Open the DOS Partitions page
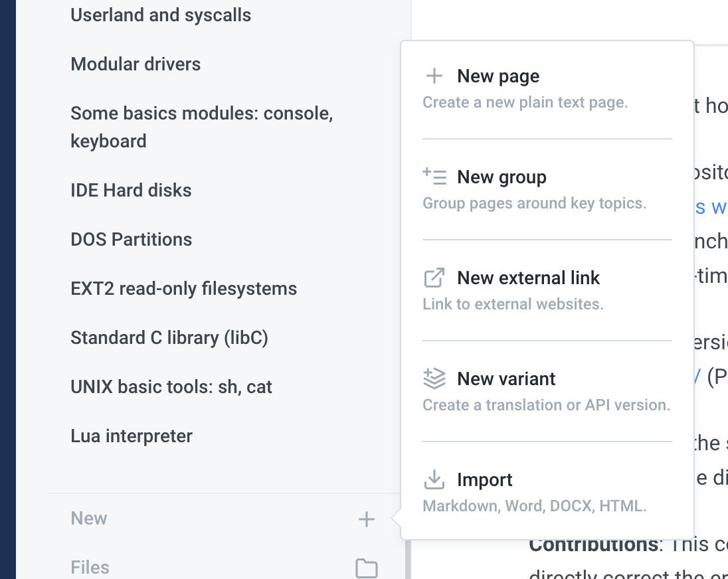Viewport: 728px width, 579px height. click(x=132, y=240)
